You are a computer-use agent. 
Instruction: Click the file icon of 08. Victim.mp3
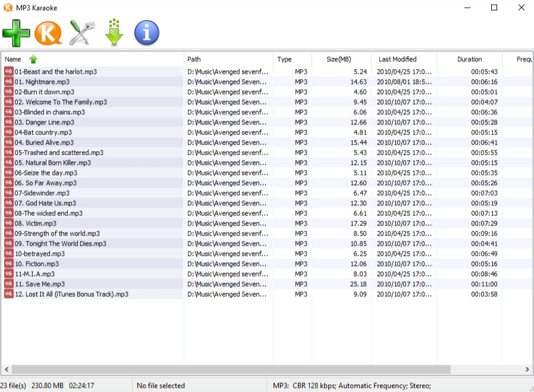tap(8, 223)
